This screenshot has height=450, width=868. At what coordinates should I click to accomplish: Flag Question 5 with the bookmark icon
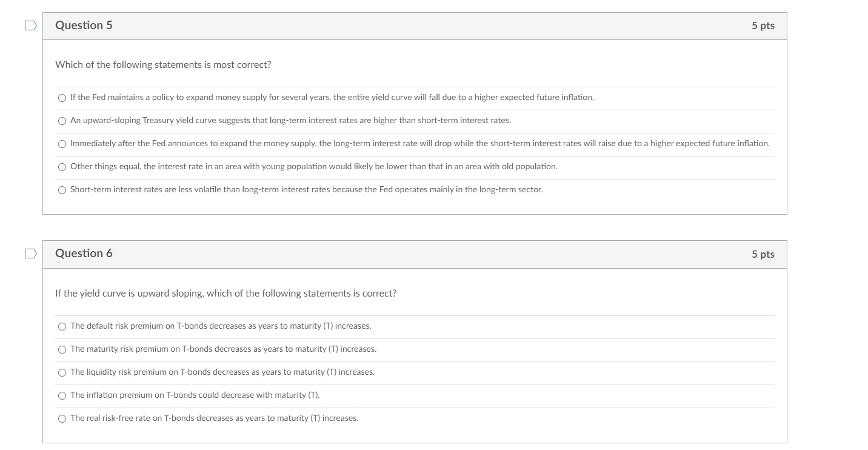pyautogui.click(x=30, y=25)
